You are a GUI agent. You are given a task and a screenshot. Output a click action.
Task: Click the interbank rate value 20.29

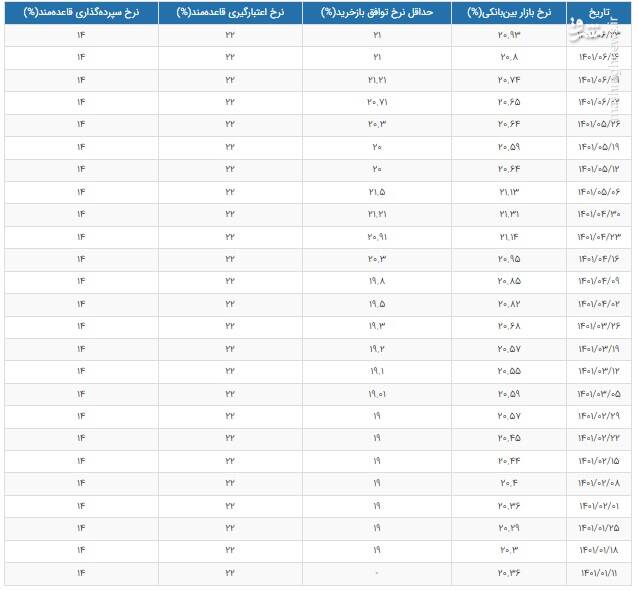[x=509, y=528]
